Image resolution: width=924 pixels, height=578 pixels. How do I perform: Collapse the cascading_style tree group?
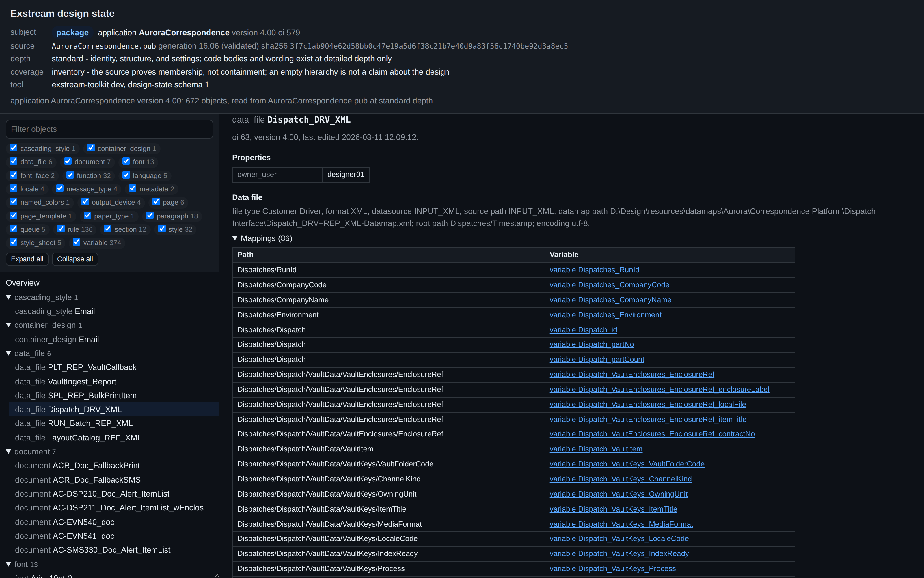click(x=8, y=297)
